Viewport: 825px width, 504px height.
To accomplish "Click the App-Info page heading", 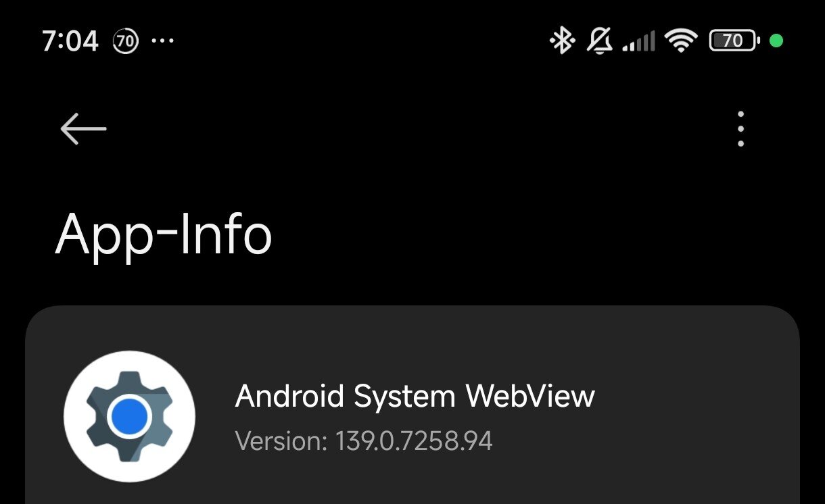I will click(x=164, y=235).
